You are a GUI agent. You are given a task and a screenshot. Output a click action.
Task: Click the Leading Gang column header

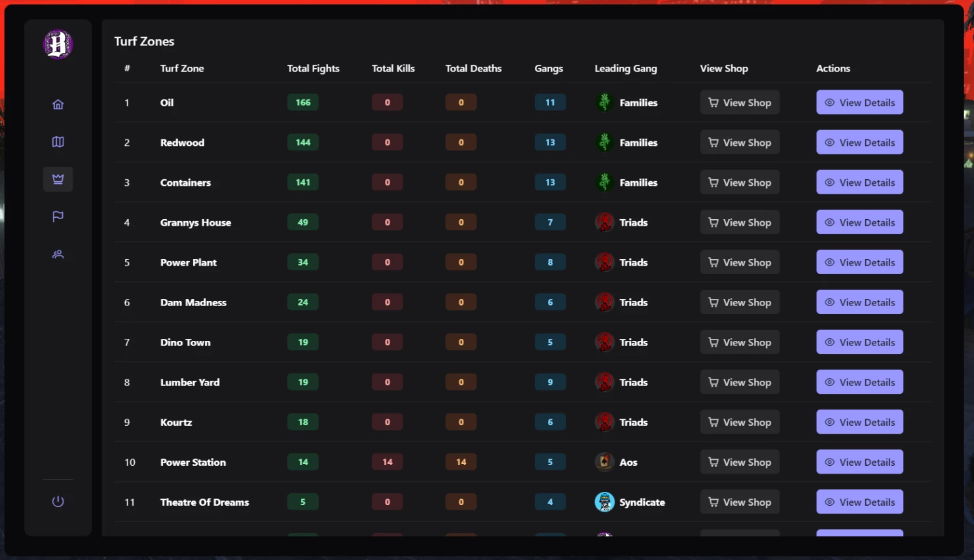pyautogui.click(x=626, y=68)
